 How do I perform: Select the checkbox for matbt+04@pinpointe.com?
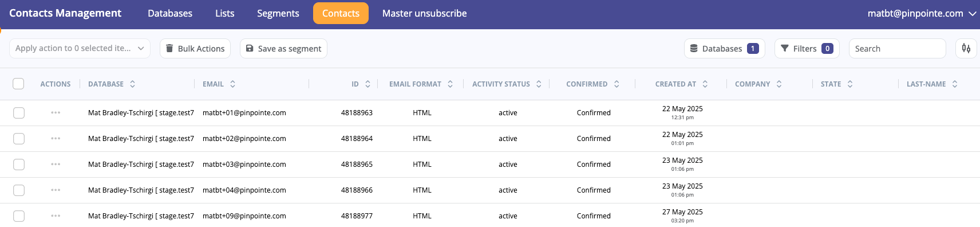click(19, 190)
